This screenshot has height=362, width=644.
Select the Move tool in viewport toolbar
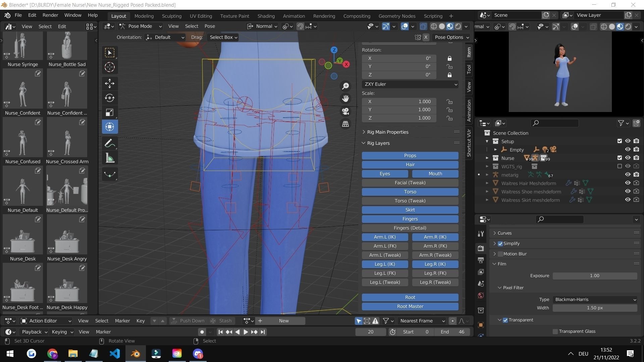pyautogui.click(x=110, y=83)
